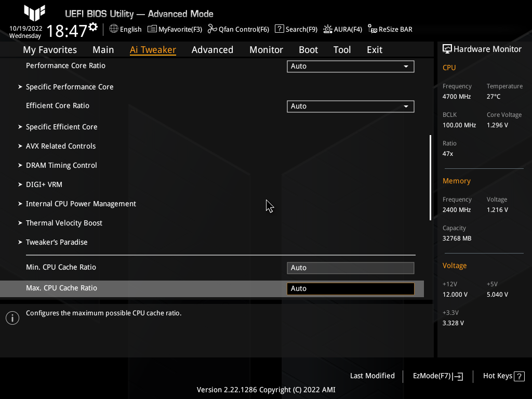Screen dimensions: 532x399
Task: Open the Qfan Control utility
Action: pos(238,29)
